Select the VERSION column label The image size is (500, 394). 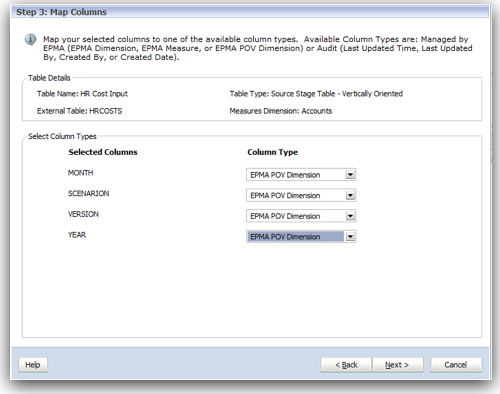point(83,214)
